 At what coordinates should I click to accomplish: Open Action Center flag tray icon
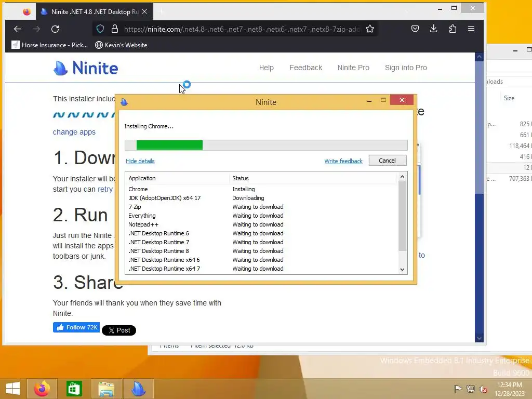458,389
